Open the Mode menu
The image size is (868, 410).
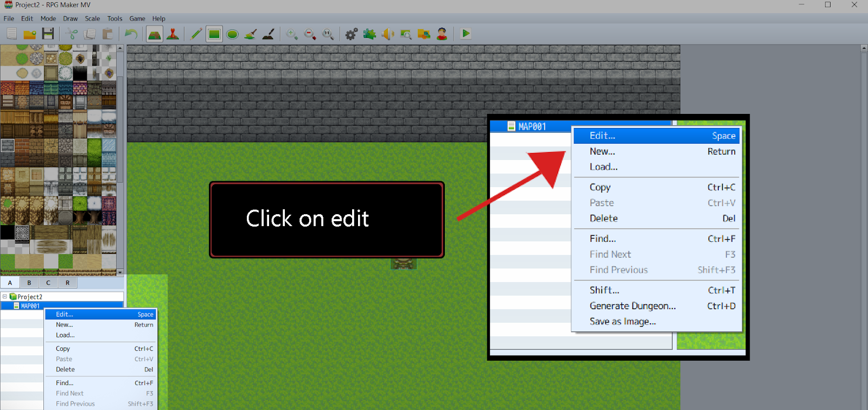click(x=48, y=18)
